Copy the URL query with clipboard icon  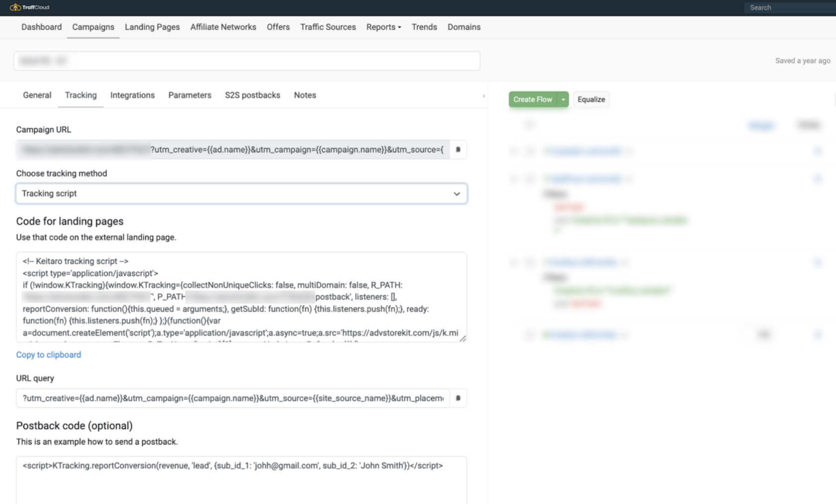pyautogui.click(x=458, y=398)
